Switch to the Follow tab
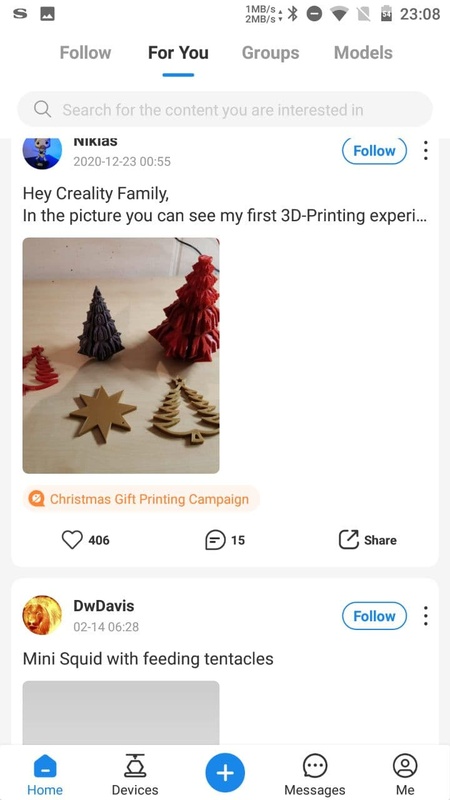This screenshot has width=450, height=800. [85, 53]
